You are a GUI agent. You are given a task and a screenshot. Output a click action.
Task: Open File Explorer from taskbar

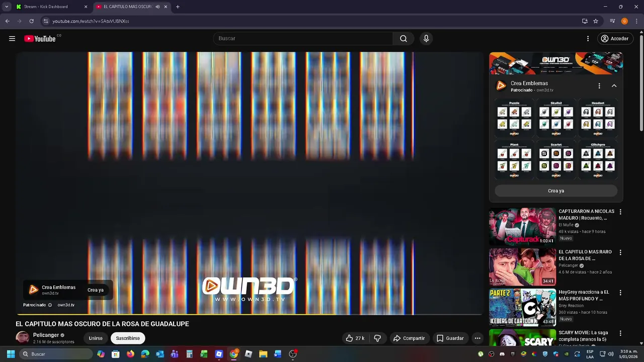263,354
